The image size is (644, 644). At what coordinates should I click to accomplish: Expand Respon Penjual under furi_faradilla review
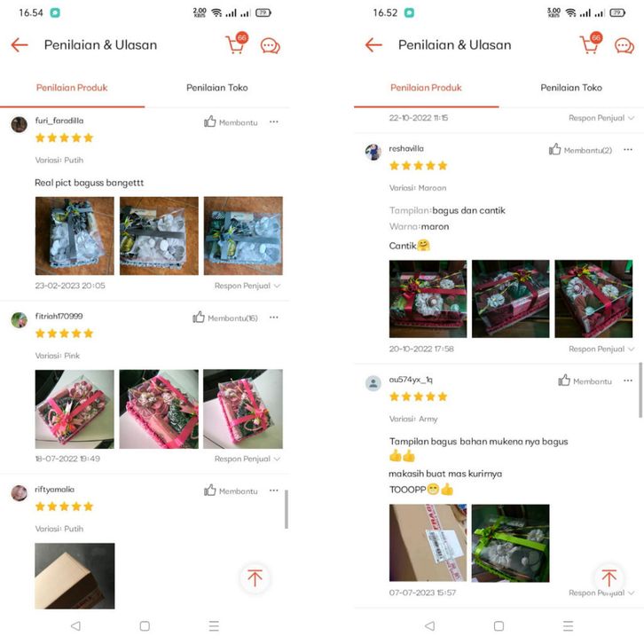click(x=247, y=286)
